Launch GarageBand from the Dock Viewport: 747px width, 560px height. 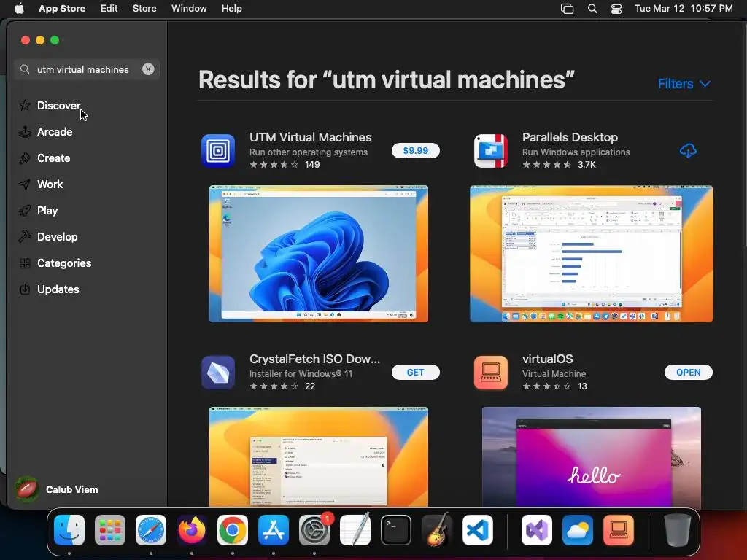pyautogui.click(x=437, y=530)
